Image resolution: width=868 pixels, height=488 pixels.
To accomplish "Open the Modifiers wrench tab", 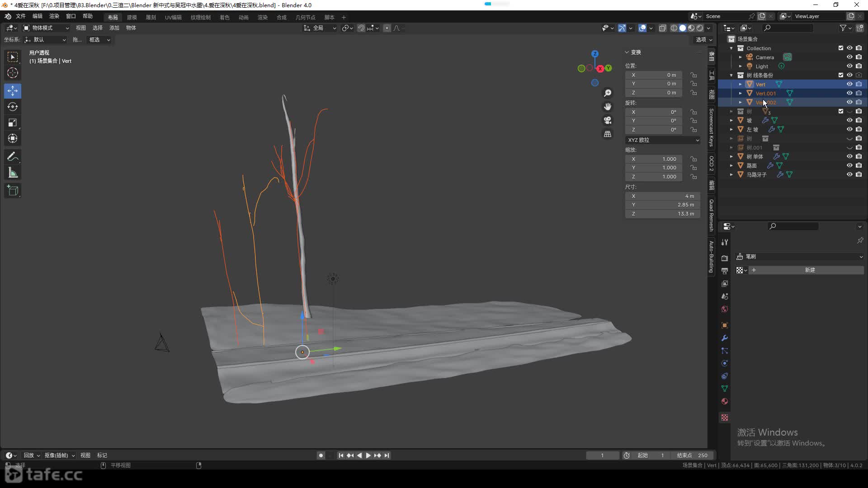I will pos(725,338).
